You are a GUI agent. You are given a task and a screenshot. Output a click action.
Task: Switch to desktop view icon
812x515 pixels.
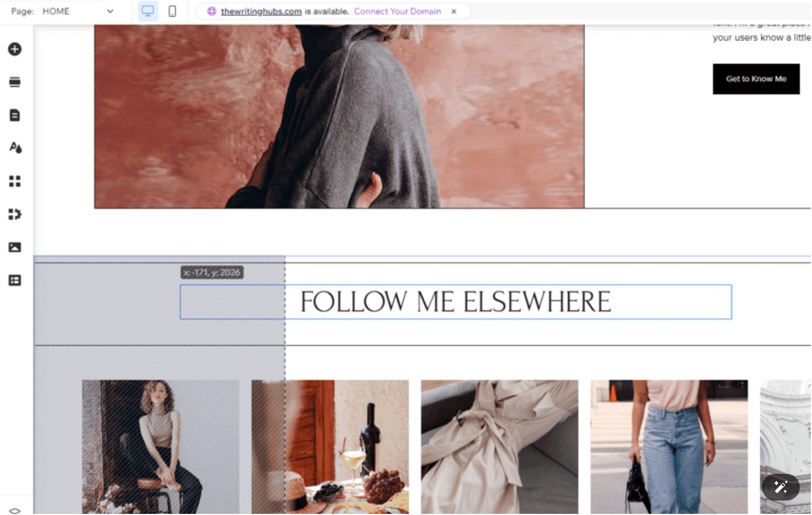(x=148, y=11)
